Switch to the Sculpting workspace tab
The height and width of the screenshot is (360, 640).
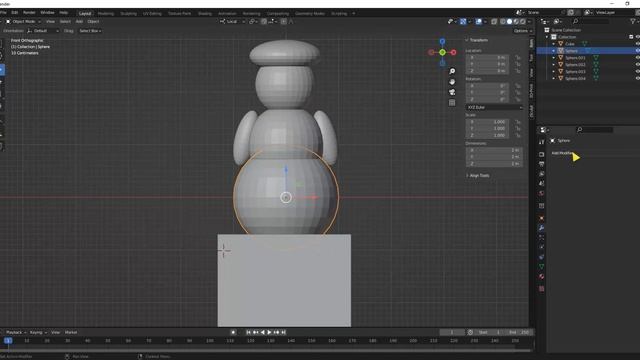click(128, 13)
